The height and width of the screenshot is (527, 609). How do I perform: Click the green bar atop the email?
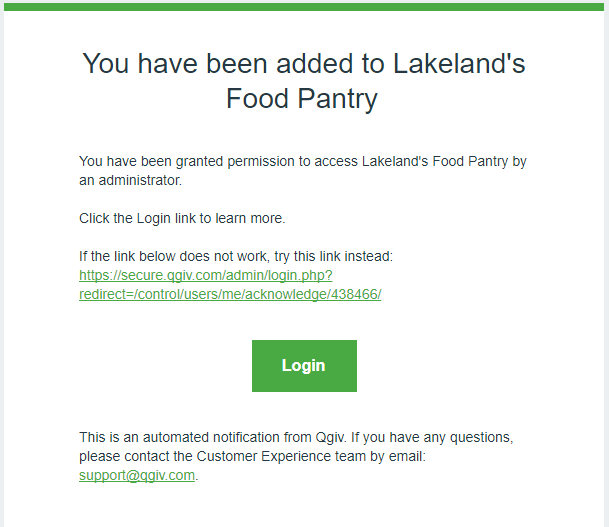[x=304, y=7]
